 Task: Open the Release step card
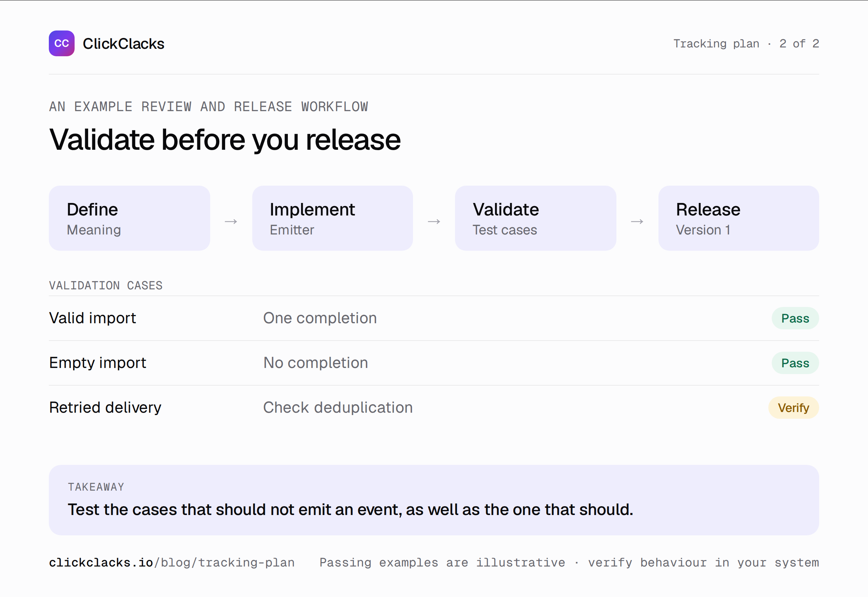pyautogui.click(x=738, y=218)
